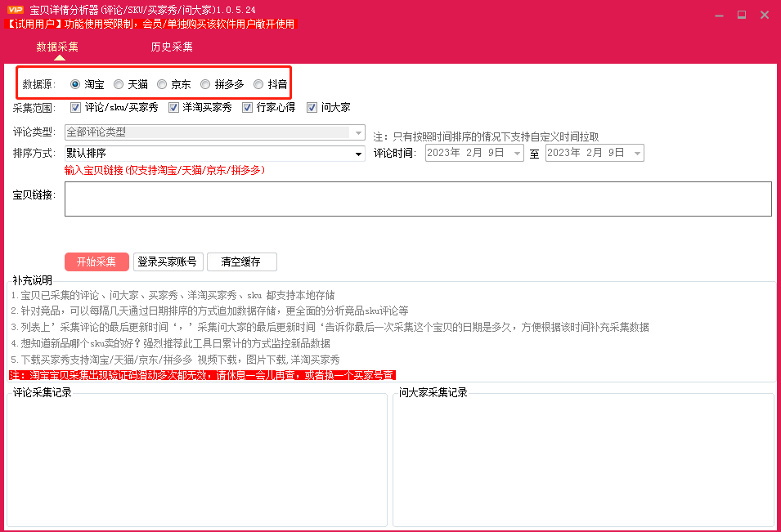The height and width of the screenshot is (532, 781).
Task: Choose 京东 data source radio button
Action: pyautogui.click(x=162, y=84)
